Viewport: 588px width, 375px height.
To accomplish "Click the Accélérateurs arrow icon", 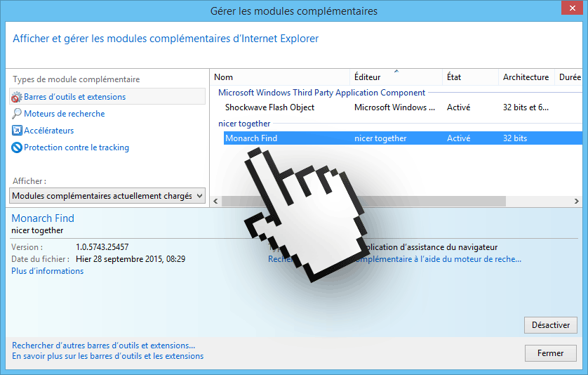I will (x=17, y=130).
